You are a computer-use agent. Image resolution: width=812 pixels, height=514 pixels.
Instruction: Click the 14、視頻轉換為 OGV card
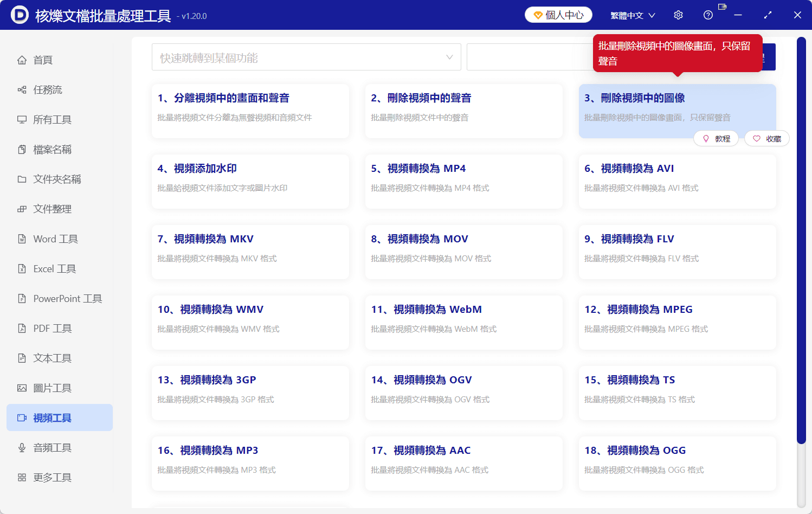(x=464, y=393)
